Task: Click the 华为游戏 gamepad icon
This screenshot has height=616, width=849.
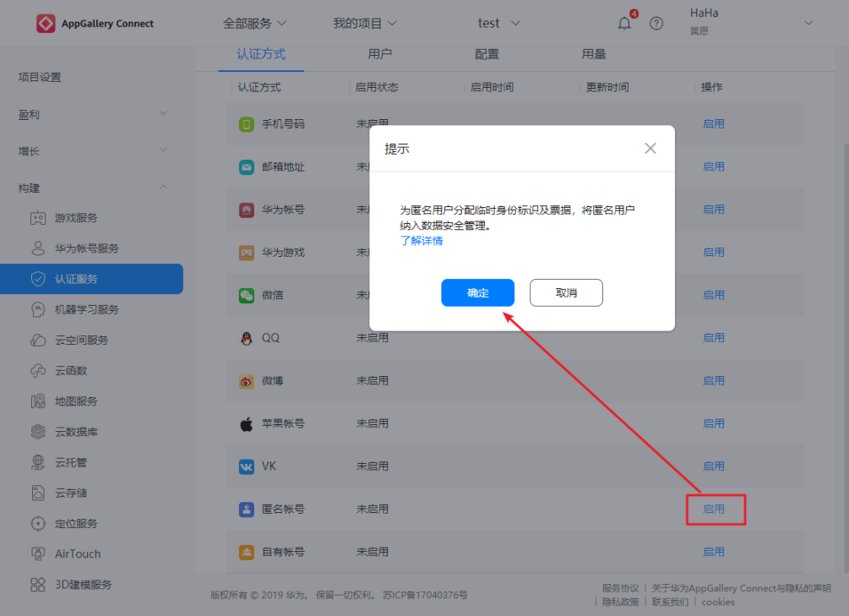Action: point(247,253)
